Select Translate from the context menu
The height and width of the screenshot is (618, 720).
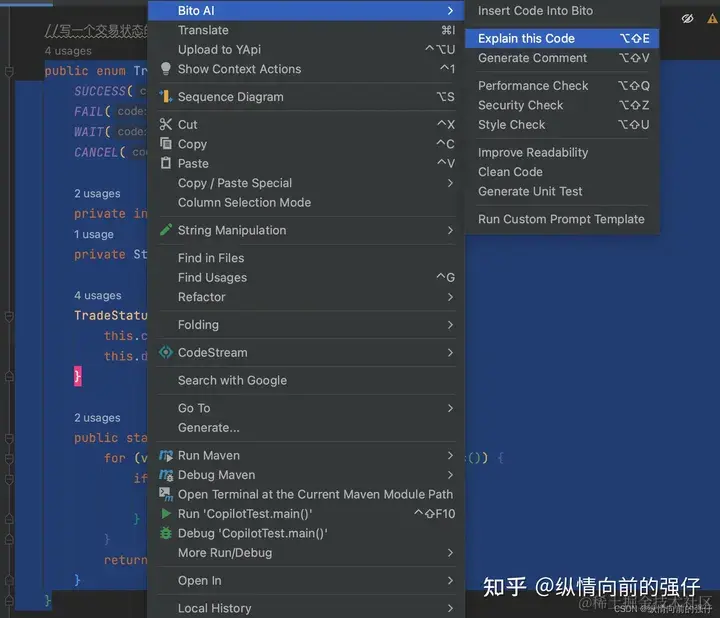(x=306, y=30)
